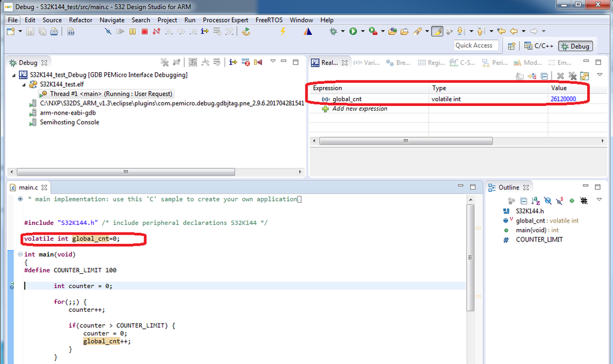The width and height of the screenshot is (613, 364).
Task: Click the green Run launch button
Action: point(353,31)
